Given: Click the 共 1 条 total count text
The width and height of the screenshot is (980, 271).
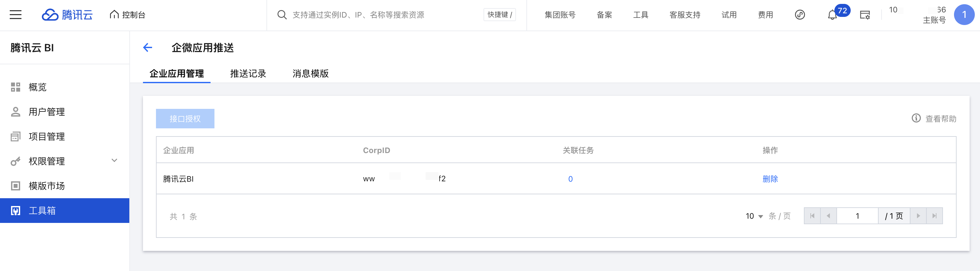Looking at the screenshot, I should point(183,216).
